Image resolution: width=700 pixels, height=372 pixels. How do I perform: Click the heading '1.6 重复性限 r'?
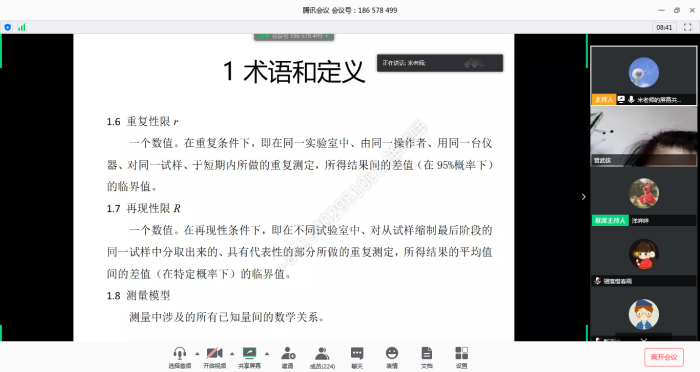click(142, 121)
